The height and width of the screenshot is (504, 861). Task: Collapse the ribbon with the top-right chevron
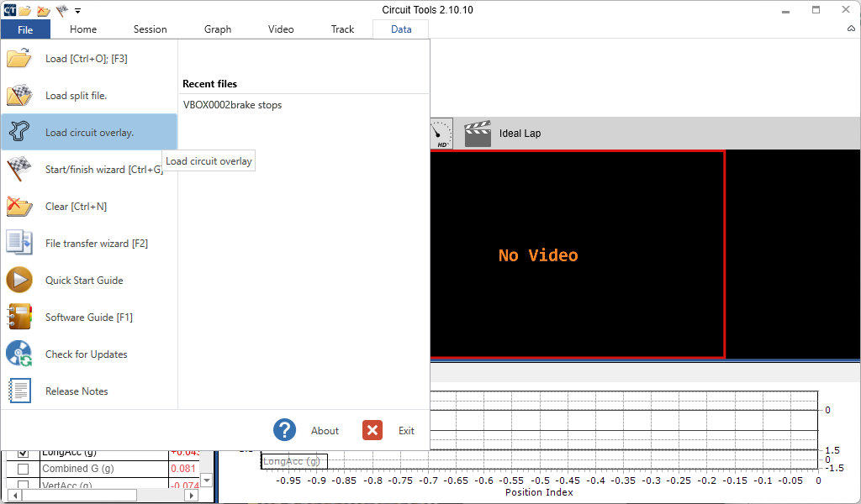pos(851,29)
